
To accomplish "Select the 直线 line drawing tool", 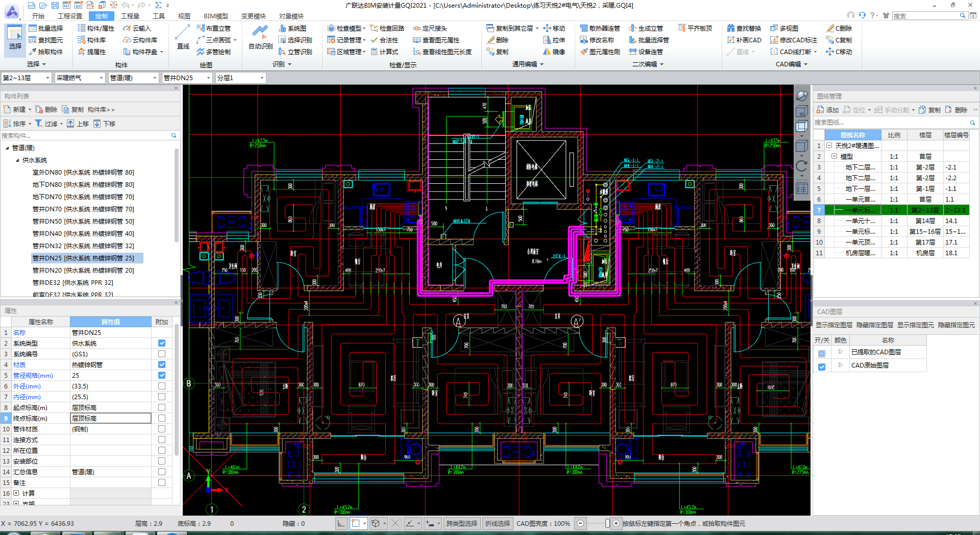I will [183, 37].
